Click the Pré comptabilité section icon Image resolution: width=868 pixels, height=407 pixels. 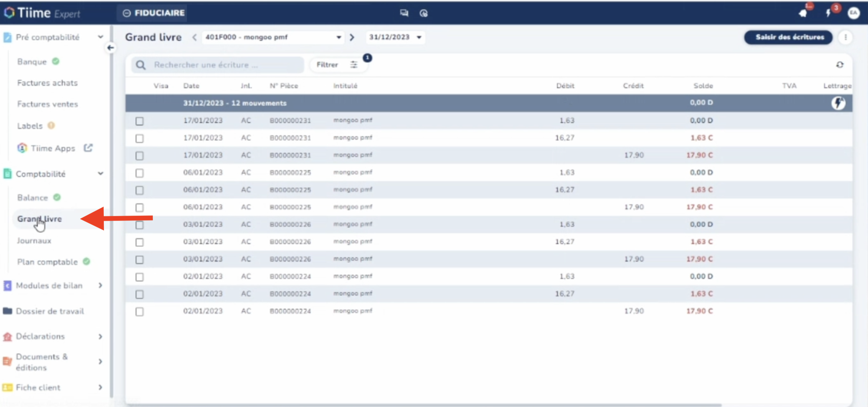pyautogui.click(x=7, y=37)
